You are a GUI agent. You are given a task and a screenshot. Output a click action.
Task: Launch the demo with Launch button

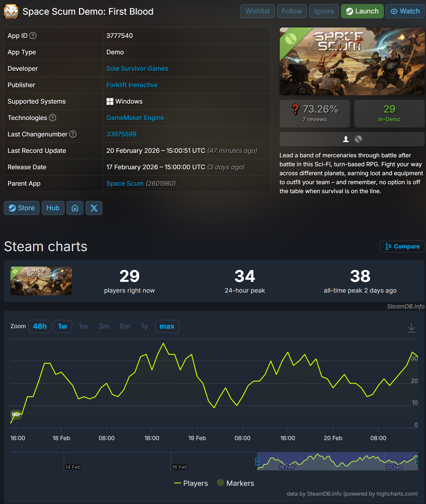coord(362,11)
